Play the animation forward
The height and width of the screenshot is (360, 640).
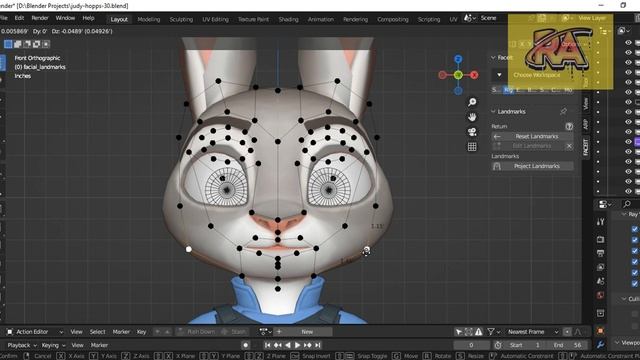[297, 345]
